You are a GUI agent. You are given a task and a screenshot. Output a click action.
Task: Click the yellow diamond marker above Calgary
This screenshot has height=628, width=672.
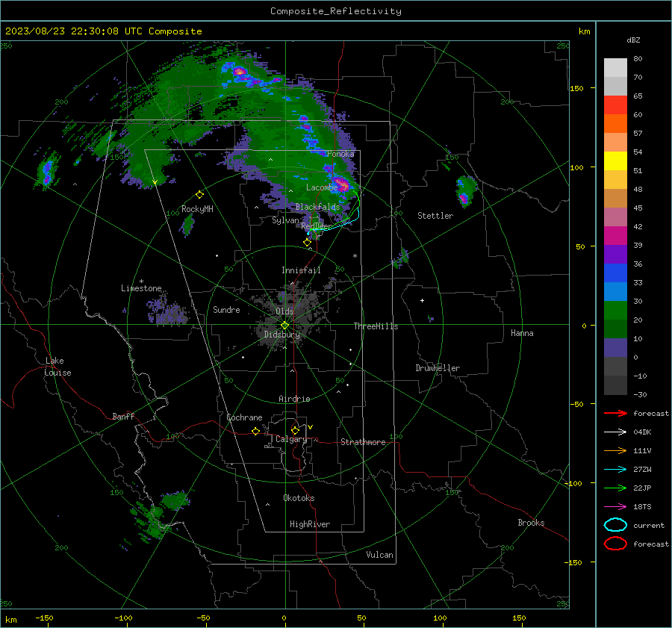tap(295, 430)
